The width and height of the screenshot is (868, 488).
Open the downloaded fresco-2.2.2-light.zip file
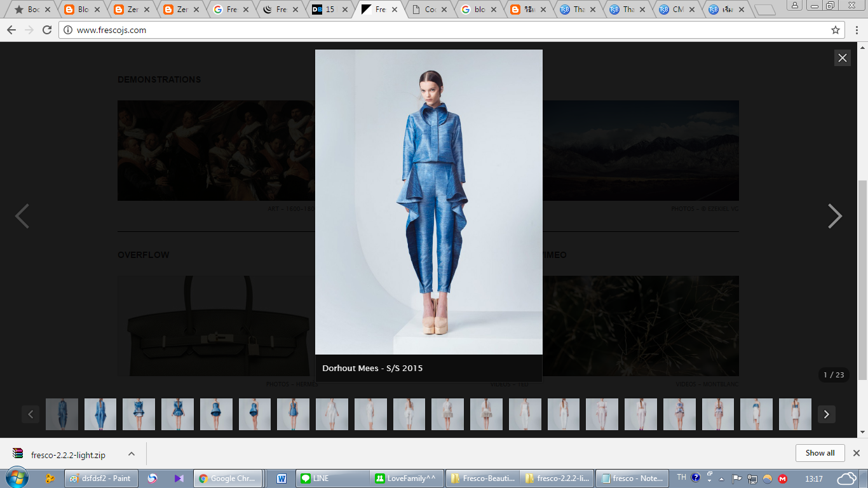tap(67, 454)
